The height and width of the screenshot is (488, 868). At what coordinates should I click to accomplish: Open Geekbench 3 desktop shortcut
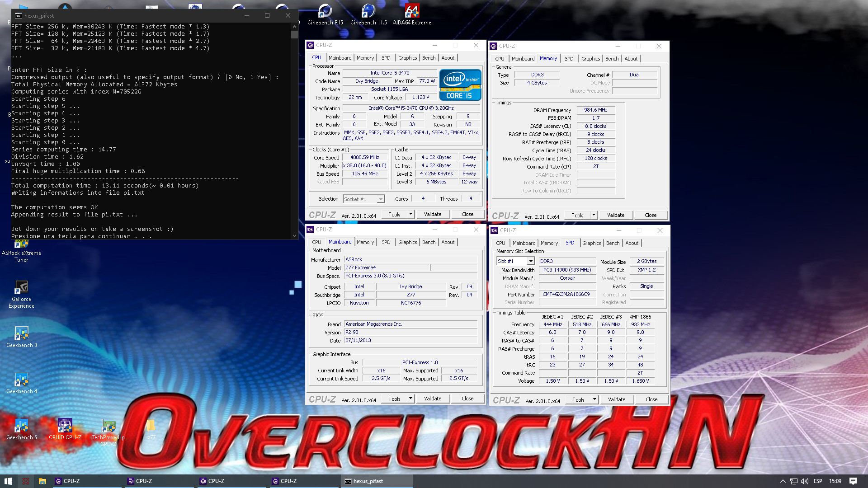click(x=21, y=337)
